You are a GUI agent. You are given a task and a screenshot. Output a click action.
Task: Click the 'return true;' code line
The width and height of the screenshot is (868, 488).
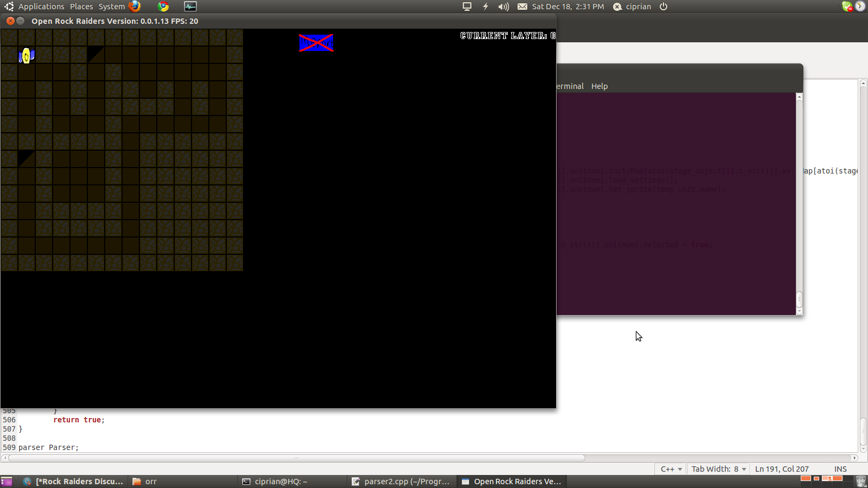tap(79, 420)
